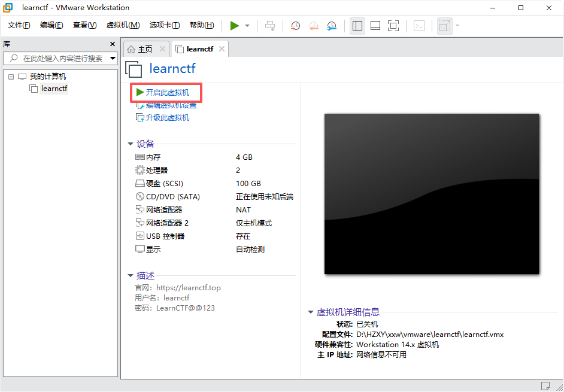Image resolution: width=564 pixels, height=392 pixels.
Task: Click the send Ctrl+Alt+Del toolbar icon
Action: pos(270,26)
